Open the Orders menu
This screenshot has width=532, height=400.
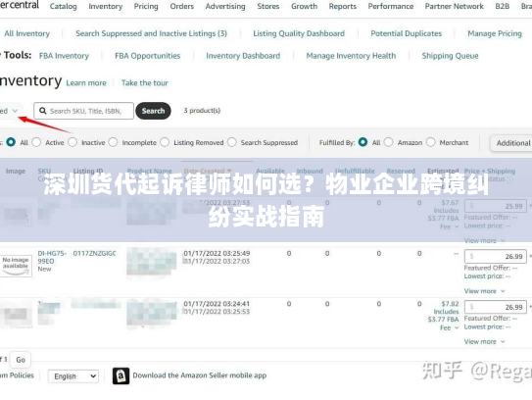pyautogui.click(x=182, y=7)
